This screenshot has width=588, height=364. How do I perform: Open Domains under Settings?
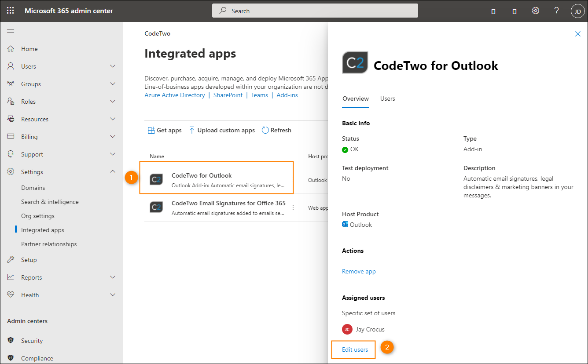pyautogui.click(x=33, y=188)
